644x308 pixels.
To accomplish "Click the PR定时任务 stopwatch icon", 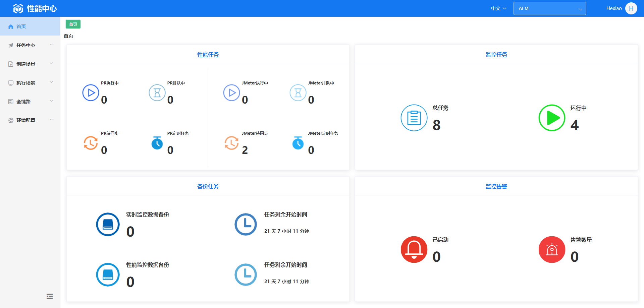I will pos(157,143).
